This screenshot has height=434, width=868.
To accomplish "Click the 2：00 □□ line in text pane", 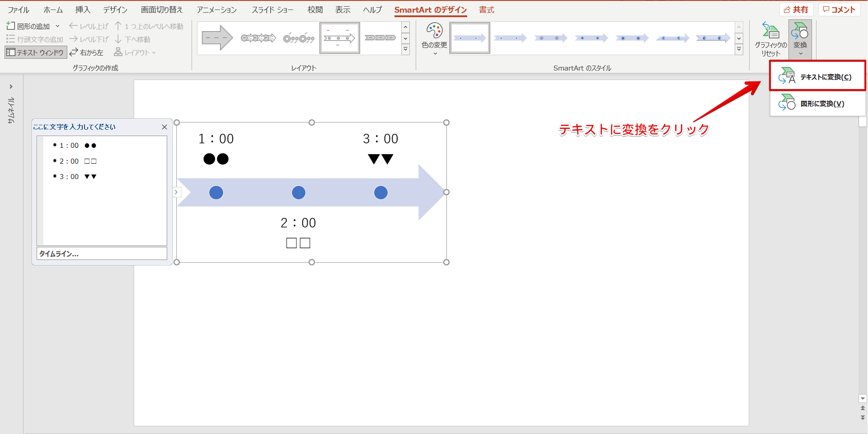I will (78, 161).
